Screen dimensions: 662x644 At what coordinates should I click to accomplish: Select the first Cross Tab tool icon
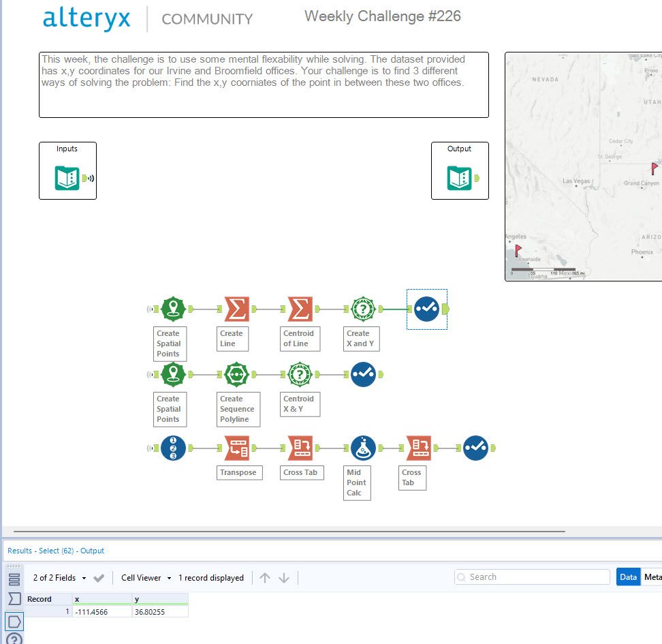300,448
